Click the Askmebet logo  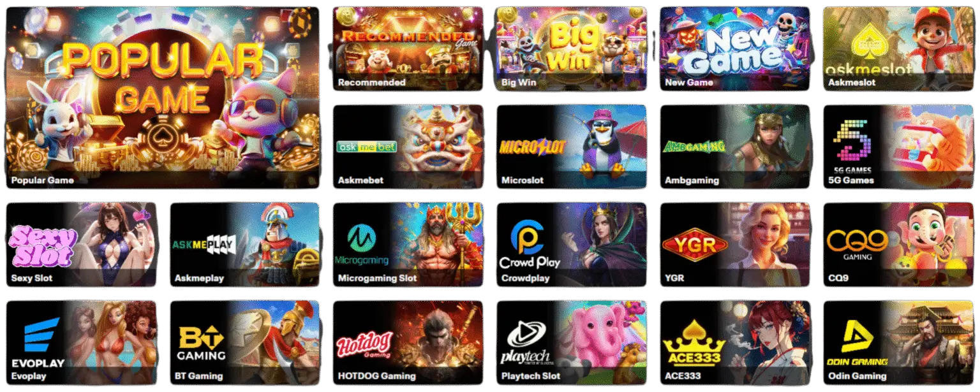(367, 147)
